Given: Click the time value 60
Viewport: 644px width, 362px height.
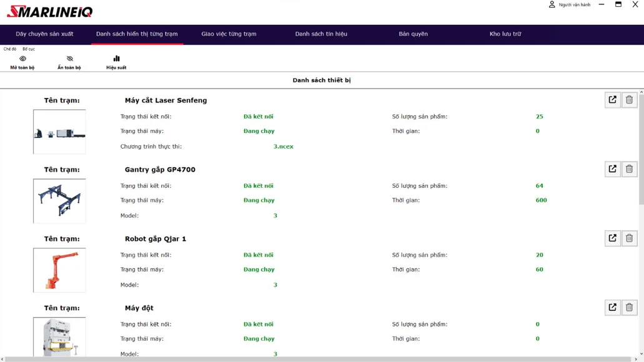Looking at the screenshot, I should pyautogui.click(x=539, y=270).
